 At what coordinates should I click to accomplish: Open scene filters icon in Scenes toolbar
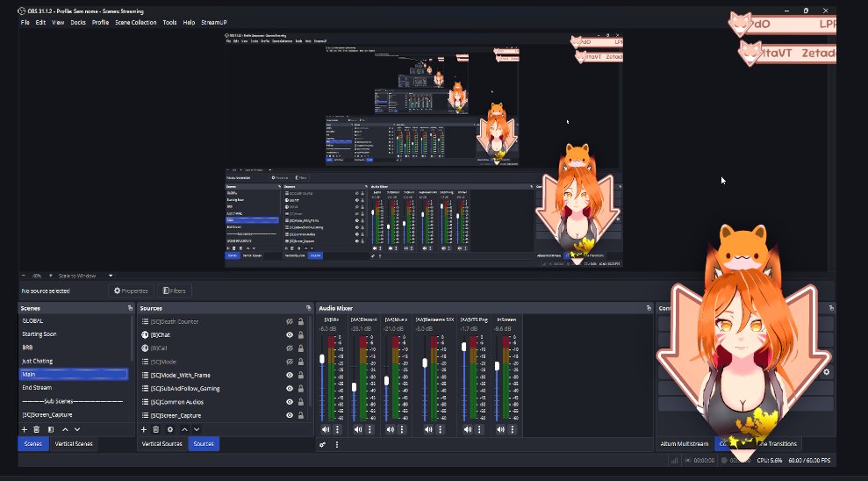point(51,429)
